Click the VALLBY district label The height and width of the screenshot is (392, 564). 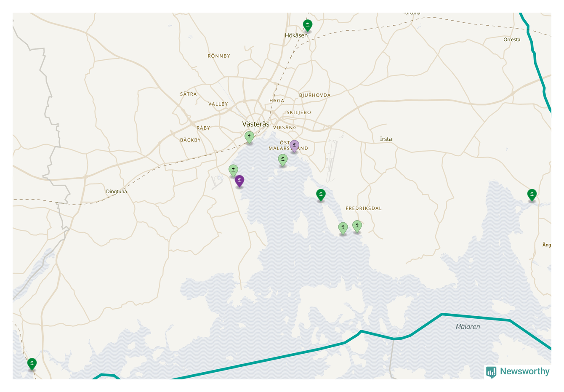click(x=218, y=104)
